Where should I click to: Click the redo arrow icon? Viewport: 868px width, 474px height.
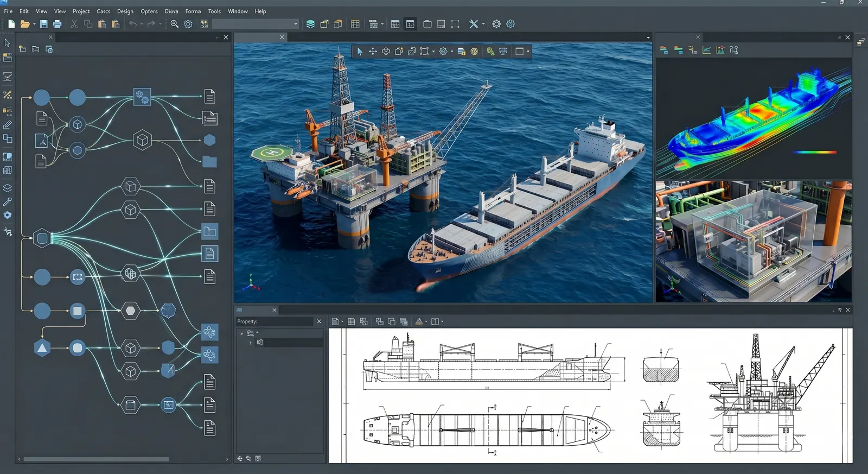[151, 24]
